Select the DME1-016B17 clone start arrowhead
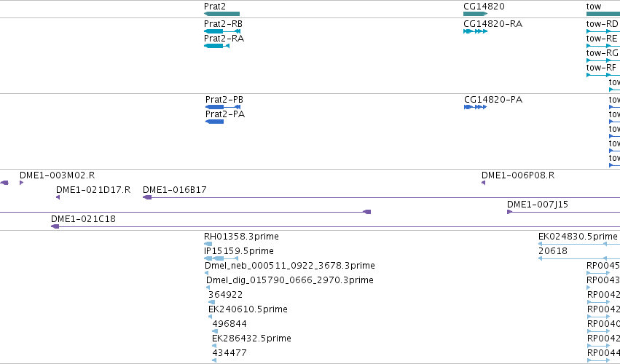The width and height of the screenshot is (620, 364). [x=147, y=197]
